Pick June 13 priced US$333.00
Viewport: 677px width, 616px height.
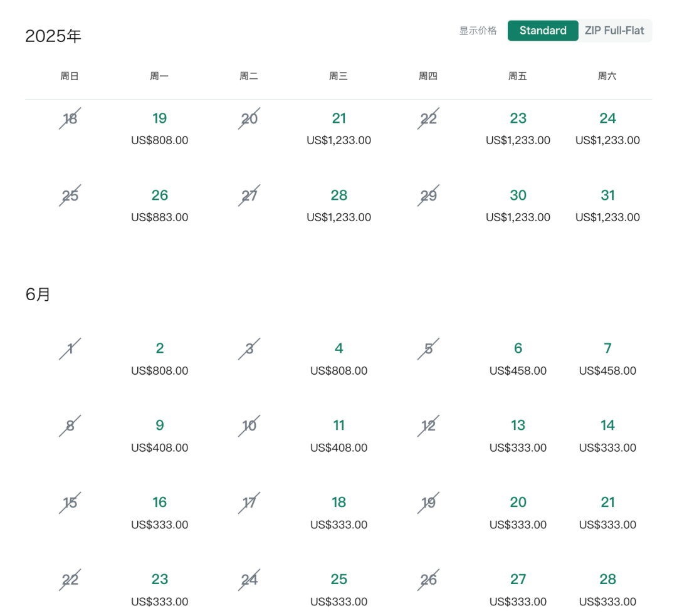point(518,436)
